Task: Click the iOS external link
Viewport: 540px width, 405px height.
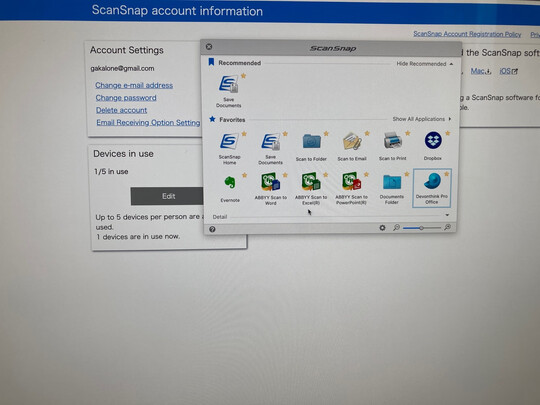Action: (x=508, y=71)
